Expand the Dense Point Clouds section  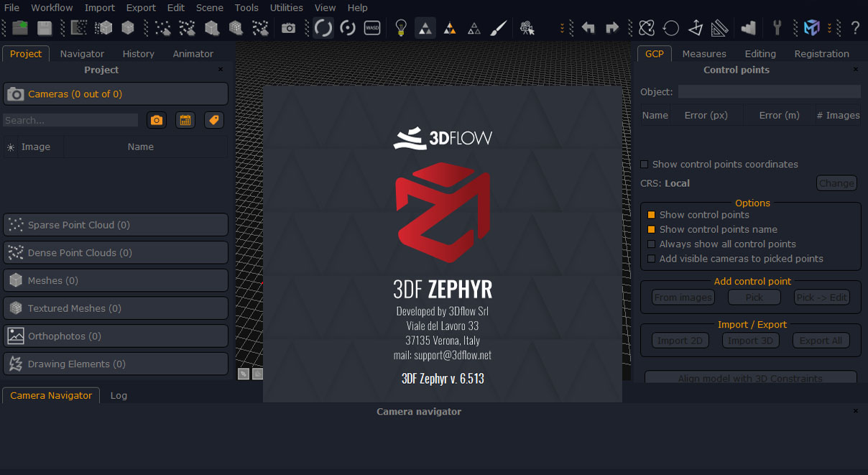(x=116, y=252)
